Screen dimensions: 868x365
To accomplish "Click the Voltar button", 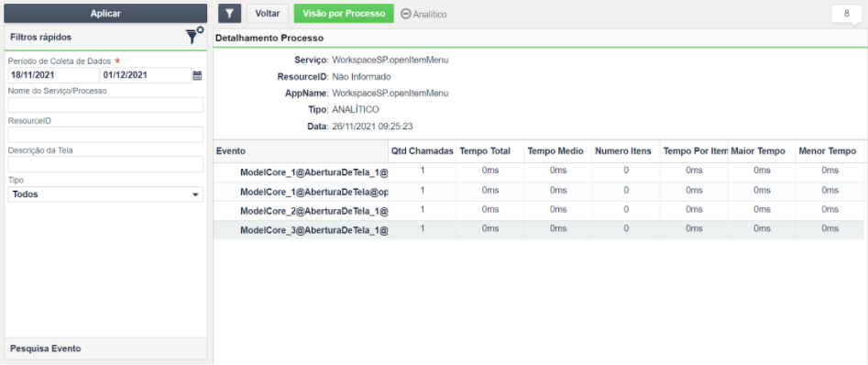I will point(268,13).
